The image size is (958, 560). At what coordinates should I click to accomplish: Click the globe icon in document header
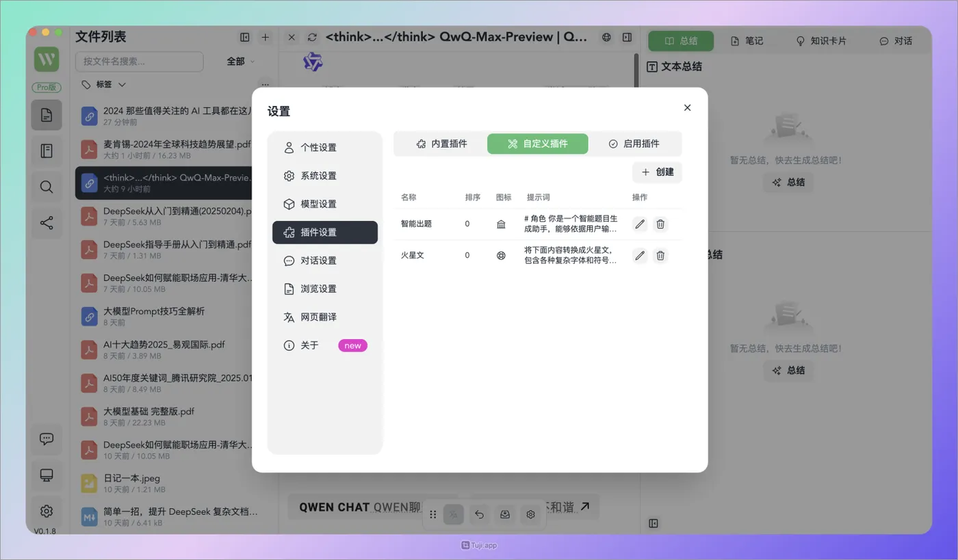[x=606, y=38]
